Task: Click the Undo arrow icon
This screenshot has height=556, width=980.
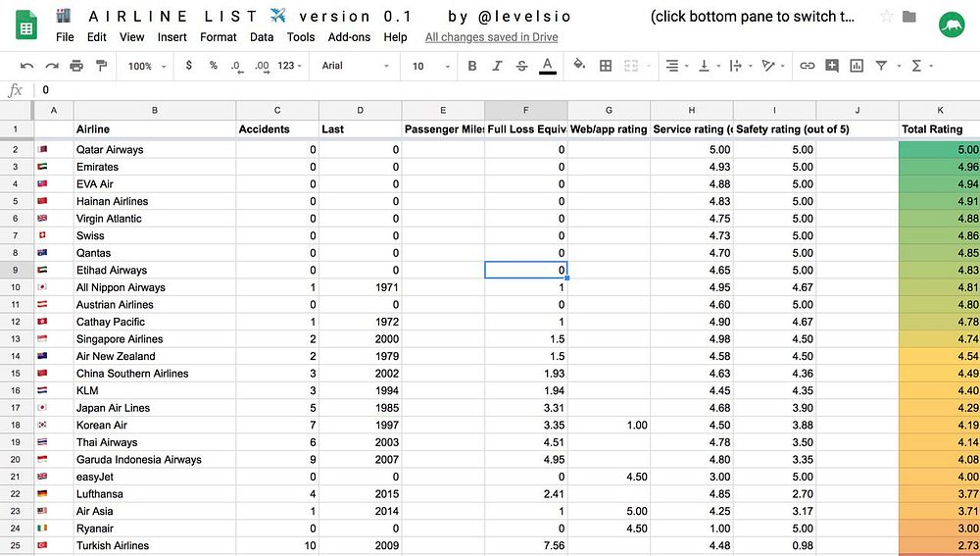Action: pyautogui.click(x=26, y=66)
